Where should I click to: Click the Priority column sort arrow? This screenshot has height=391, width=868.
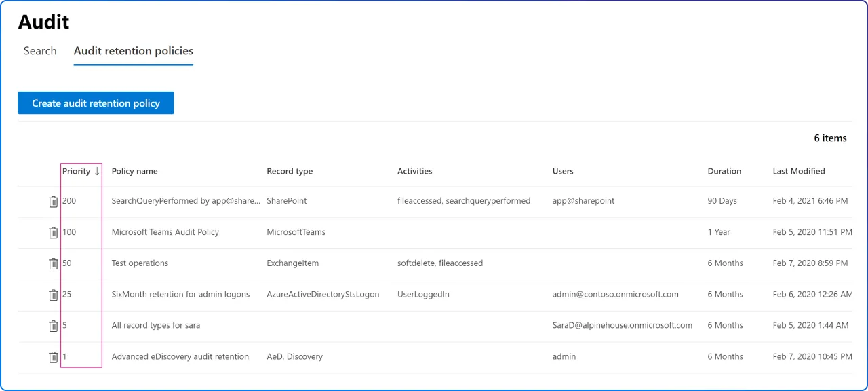tap(97, 171)
